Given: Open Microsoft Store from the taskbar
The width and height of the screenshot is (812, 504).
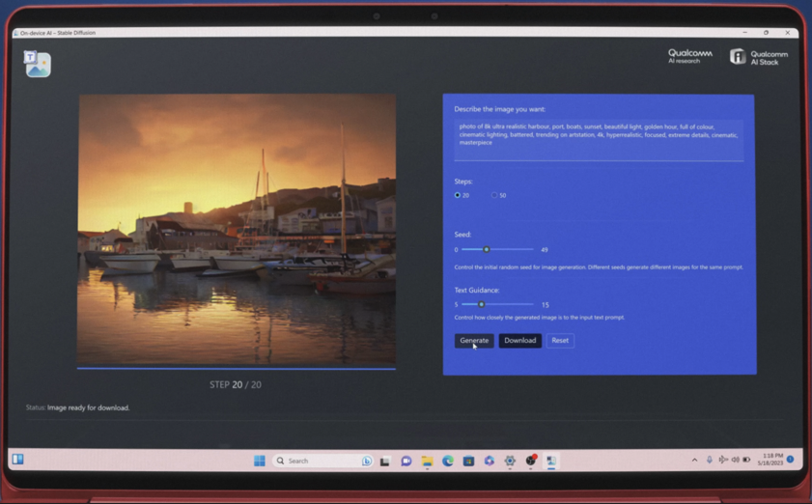Looking at the screenshot, I should tap(468, 462).
